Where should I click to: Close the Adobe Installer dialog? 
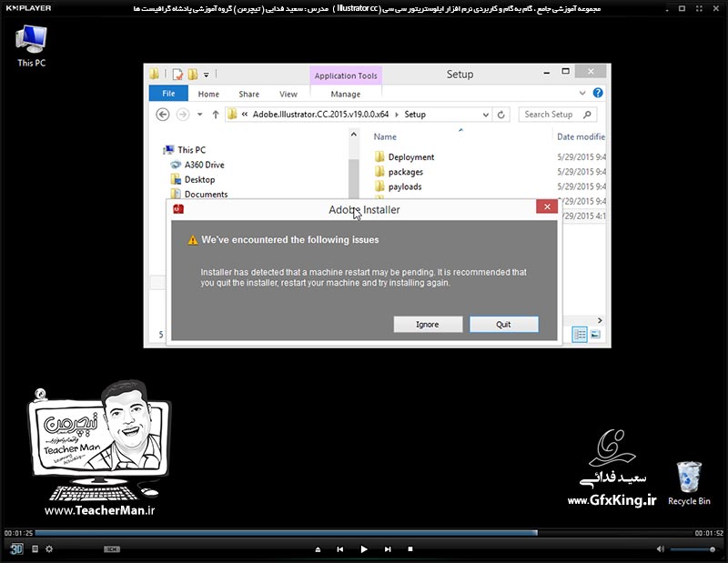click(x=547, y=206)
